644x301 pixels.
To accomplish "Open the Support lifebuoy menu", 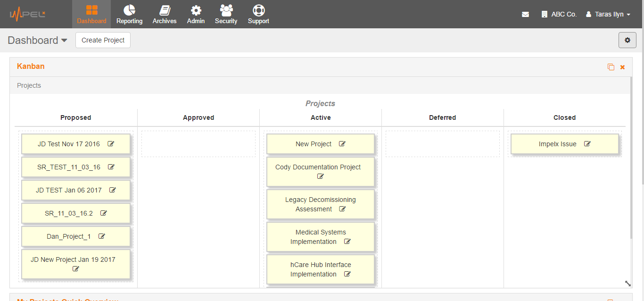I will pyautogui.click(x=258, y=15).
